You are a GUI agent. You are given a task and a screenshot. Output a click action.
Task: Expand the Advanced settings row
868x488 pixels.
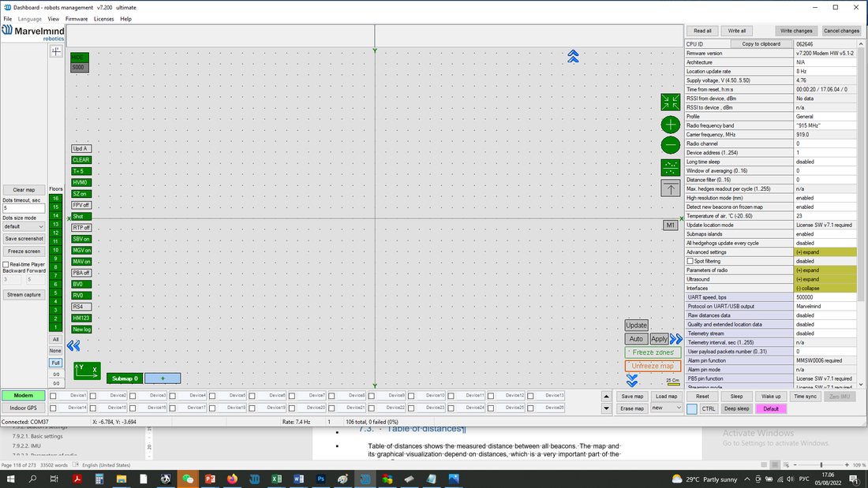click(825, 252)
